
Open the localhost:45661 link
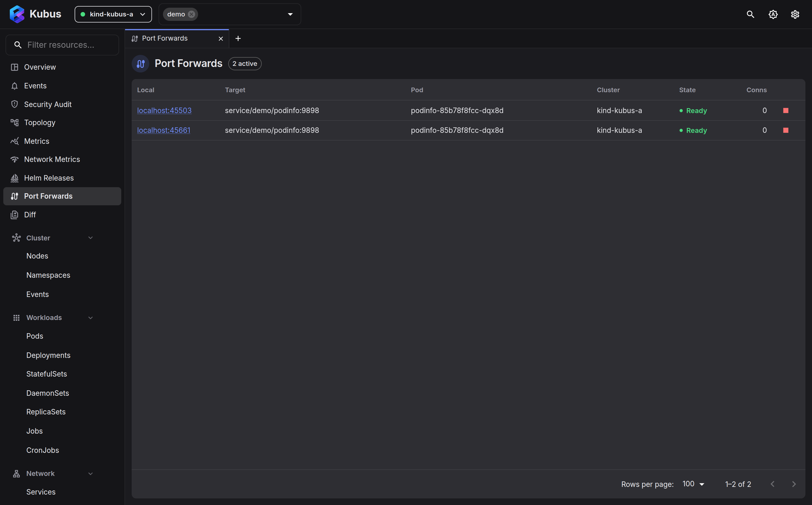[x=163, y=130]
